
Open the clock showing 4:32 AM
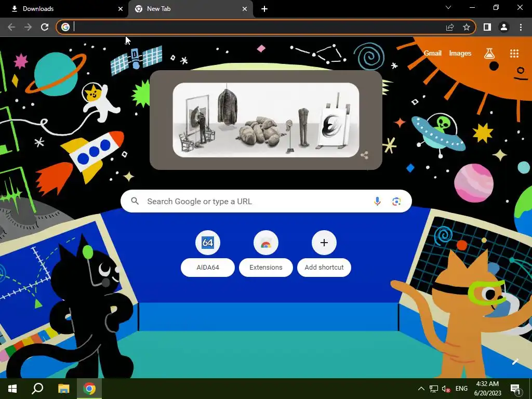[x=487, y=389]
